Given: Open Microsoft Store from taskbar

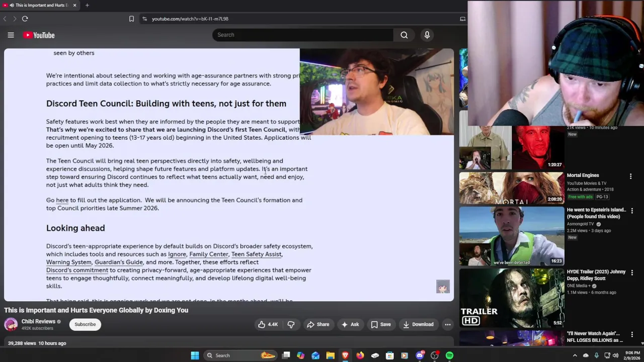Looking at the screenshot, I should pyautogui.click(x=389, y=355).
